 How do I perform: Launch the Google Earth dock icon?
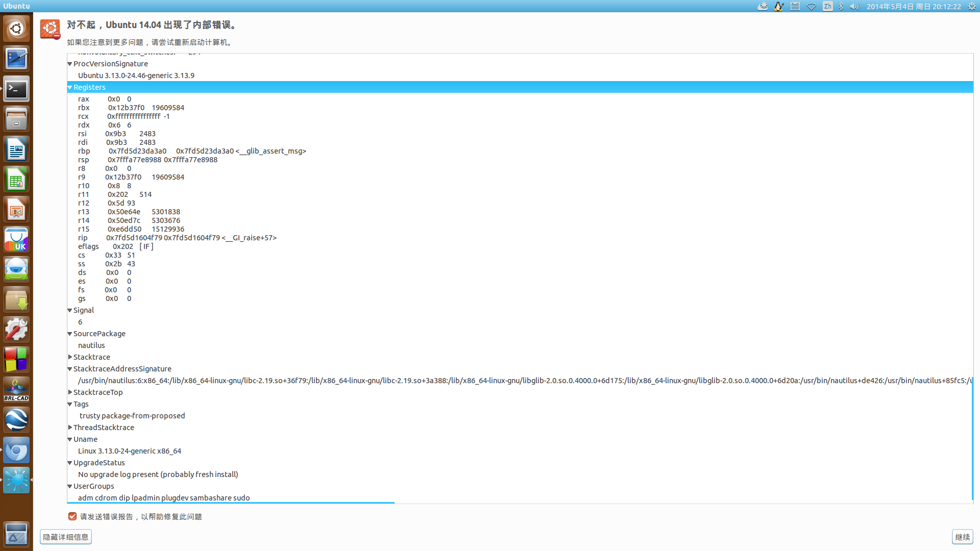point(16,420)
